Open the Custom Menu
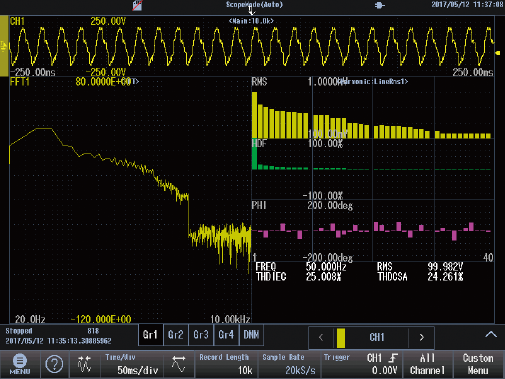 tap(478, 364)
